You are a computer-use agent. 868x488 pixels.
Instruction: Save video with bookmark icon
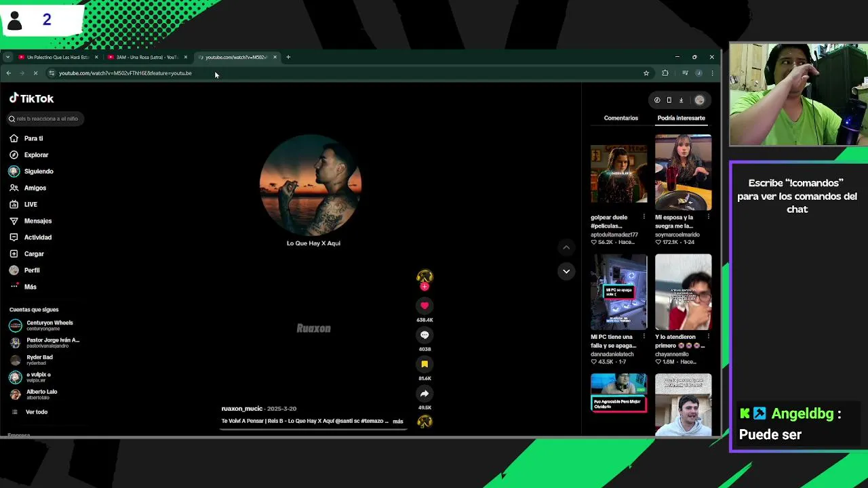pyautogui.click(x=425, y=364)
